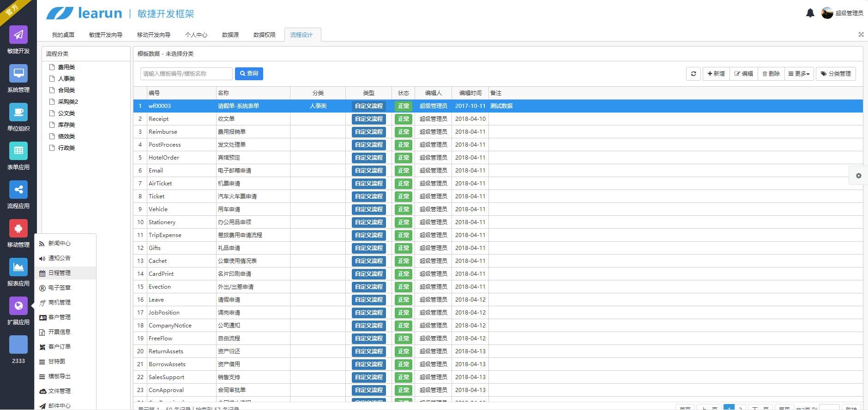This screenshot has width=868, height=410.
Task: Open the 超级管理员 user menu
Action: (x=843, y=13)
